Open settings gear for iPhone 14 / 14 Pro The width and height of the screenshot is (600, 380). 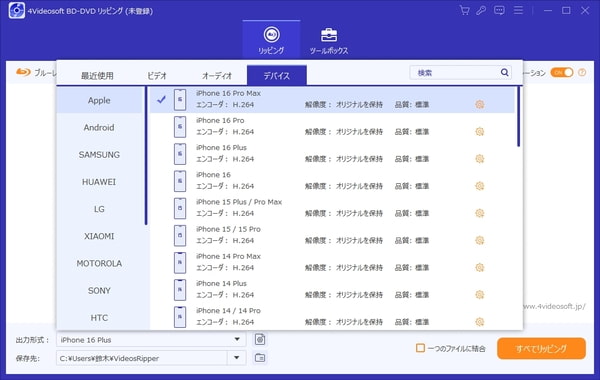(x=479, y=322)
